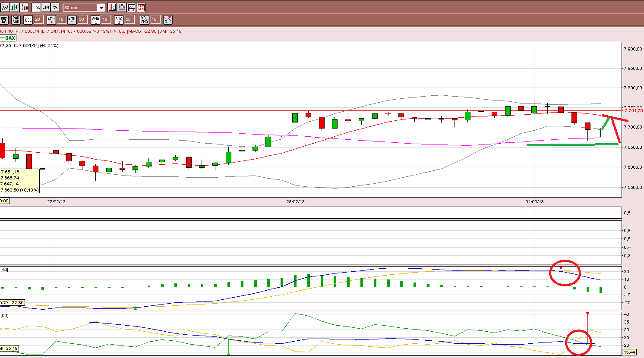644x358 pixels.
Task: Toggle the SMA 2 overlay
Action: [119, 19]
